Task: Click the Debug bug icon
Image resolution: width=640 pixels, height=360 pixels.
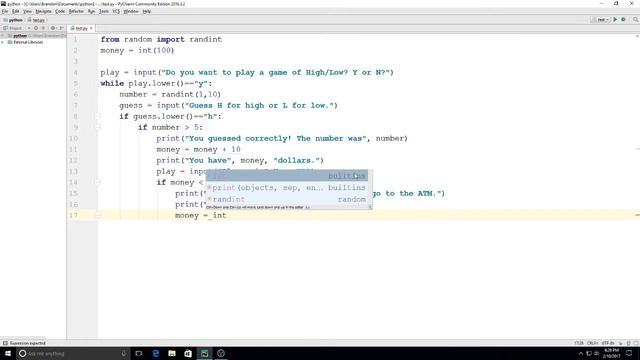Action: coord(623,20)
